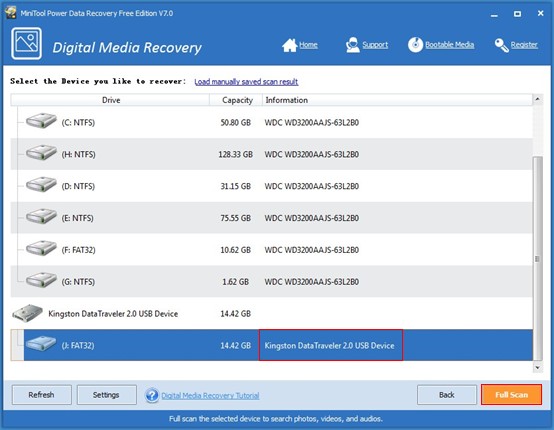This screenshot has width=554, height=430.
Task: Click the 1.62 GB capacity cell
Action: coord(236,282)
